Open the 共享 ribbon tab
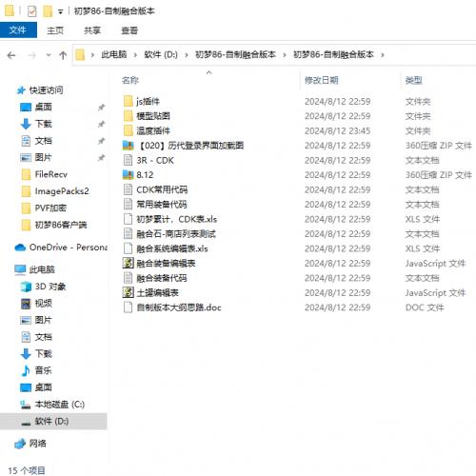 click(92, 30)
